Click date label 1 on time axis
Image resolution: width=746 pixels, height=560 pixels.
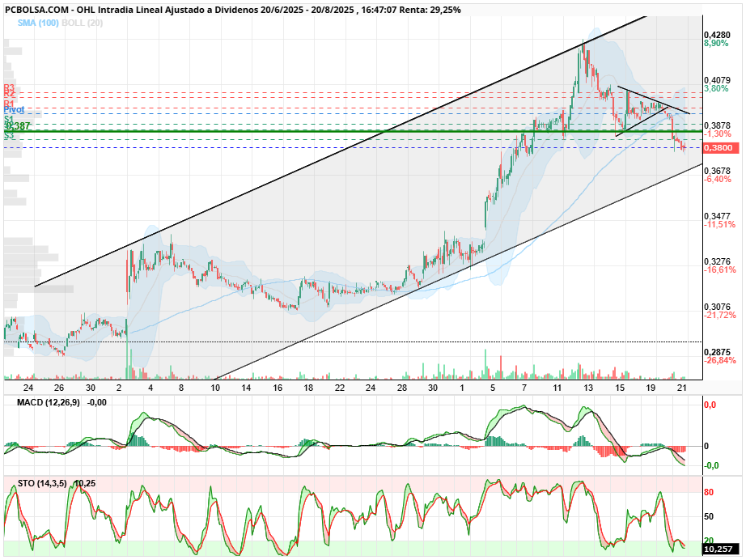click(x=462, y=388)
